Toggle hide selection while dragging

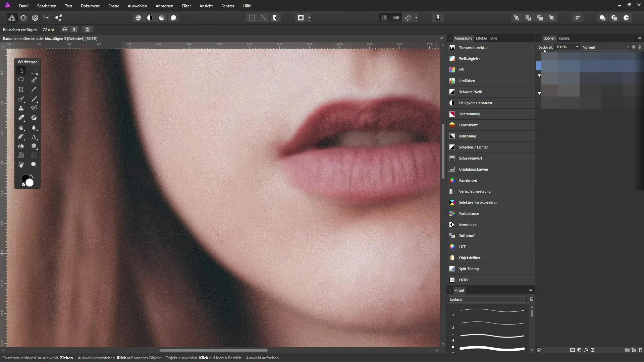point(74,29)
